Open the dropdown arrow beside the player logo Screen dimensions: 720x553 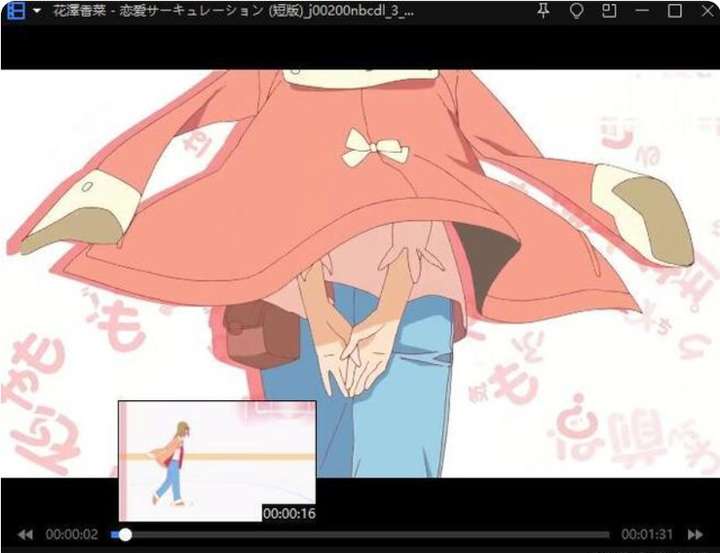[x=37, y=11]
